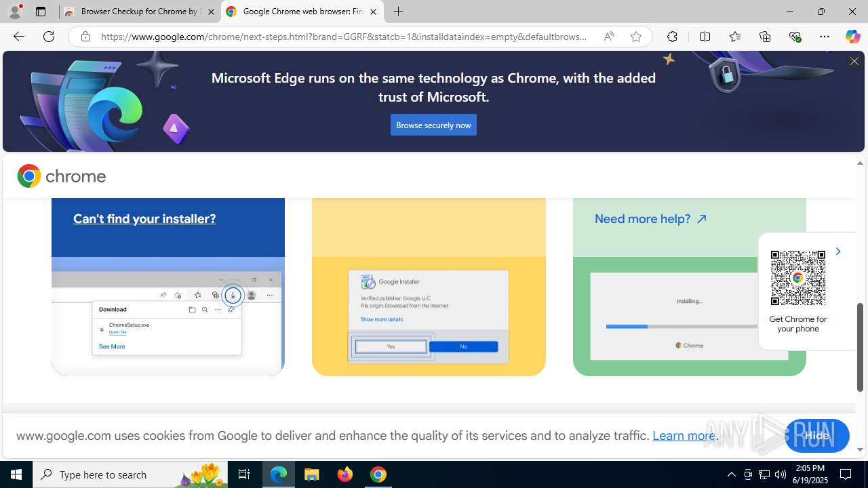
Task: Collapse the Get Chrome for phone panel
Action: (838, 251)
